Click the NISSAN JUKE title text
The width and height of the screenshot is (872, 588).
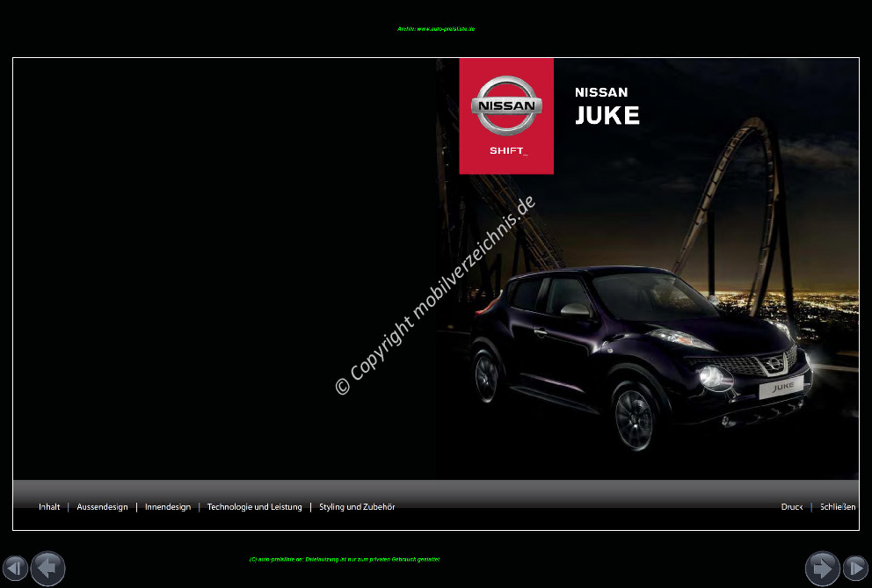[x=607, y=107]
